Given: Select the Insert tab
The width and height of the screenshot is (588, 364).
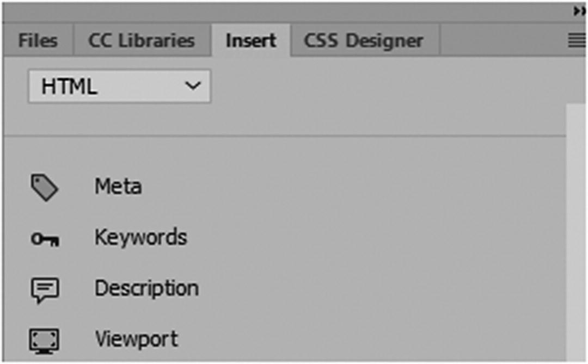Looking at the screenshot, I should click(x=251, y=41).
